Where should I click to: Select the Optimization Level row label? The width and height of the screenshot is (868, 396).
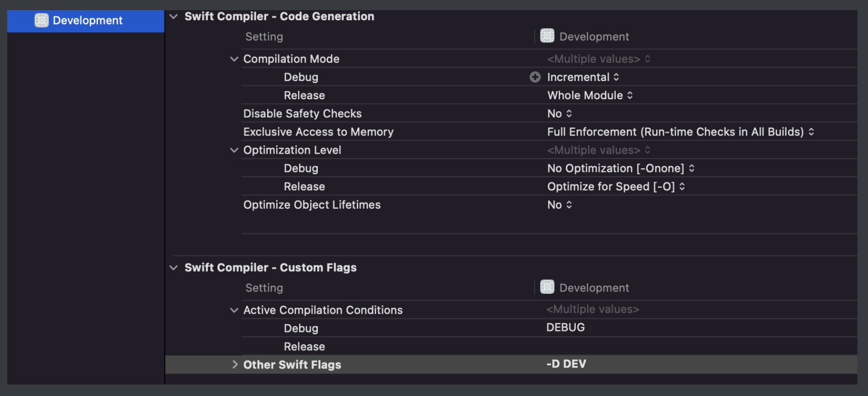coord(292,150)
